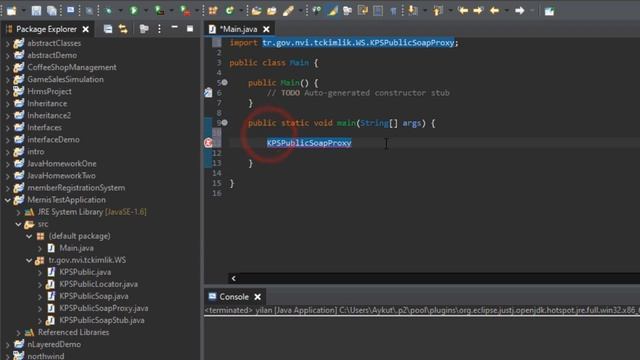
Task: Toggle Skip All Breakpoints icon
Action: tap(89, 11)
